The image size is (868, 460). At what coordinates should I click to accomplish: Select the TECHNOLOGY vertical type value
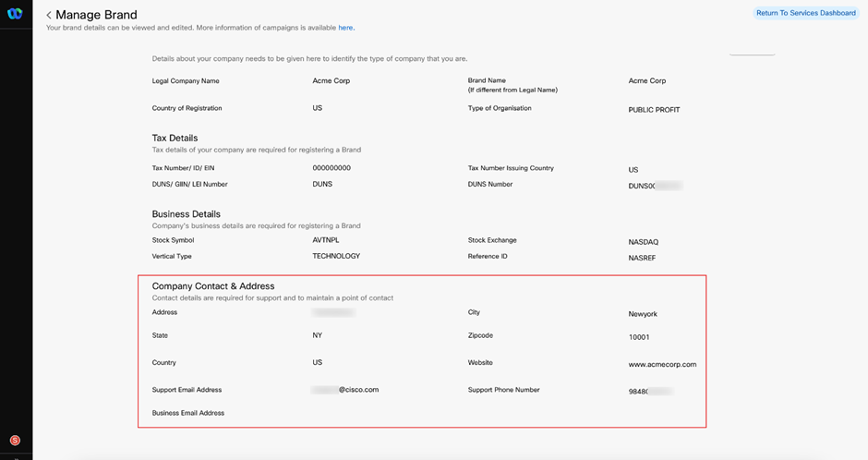tap(336, 256)
